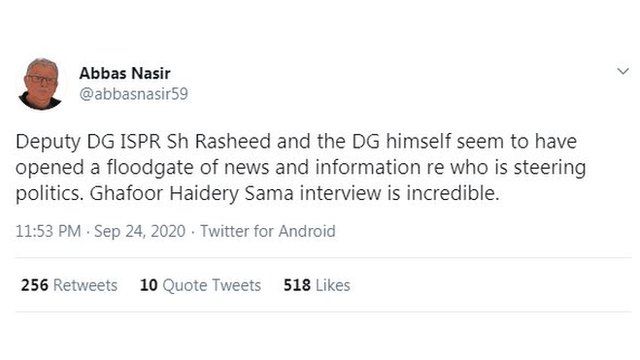The width and height of the screenshot is (640, 360).
Task: Visit the @abbasnasir59 handle link
Action: coord(133,94)
